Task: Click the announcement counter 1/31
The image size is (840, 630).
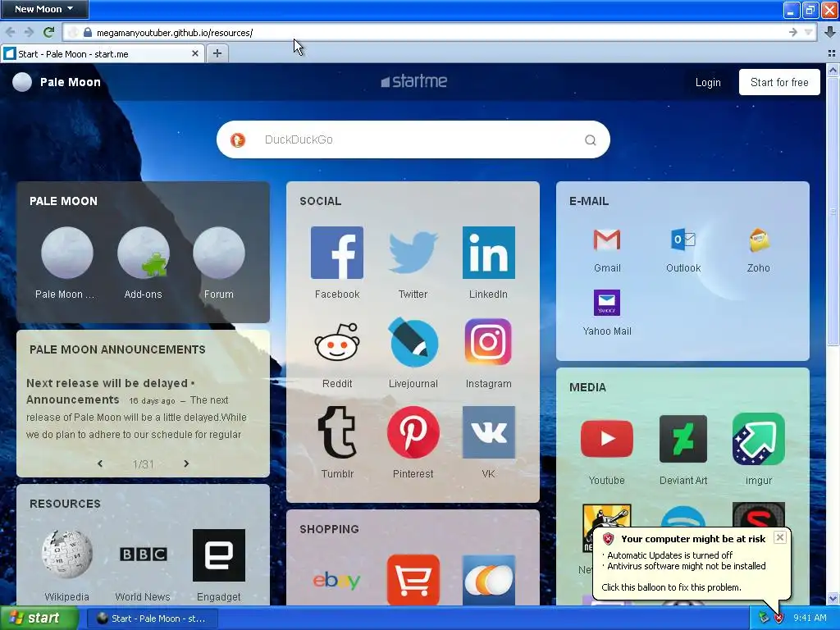Action: click(x=143, y=464)
